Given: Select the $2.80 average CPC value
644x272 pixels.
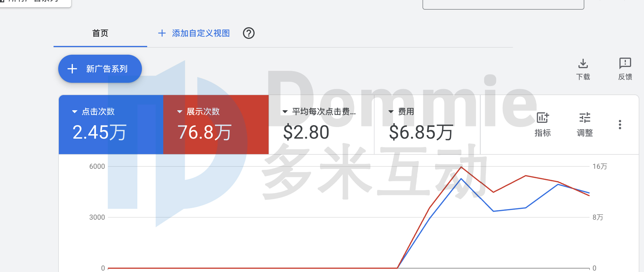Looking at the screenshot, I should [306, 132].
